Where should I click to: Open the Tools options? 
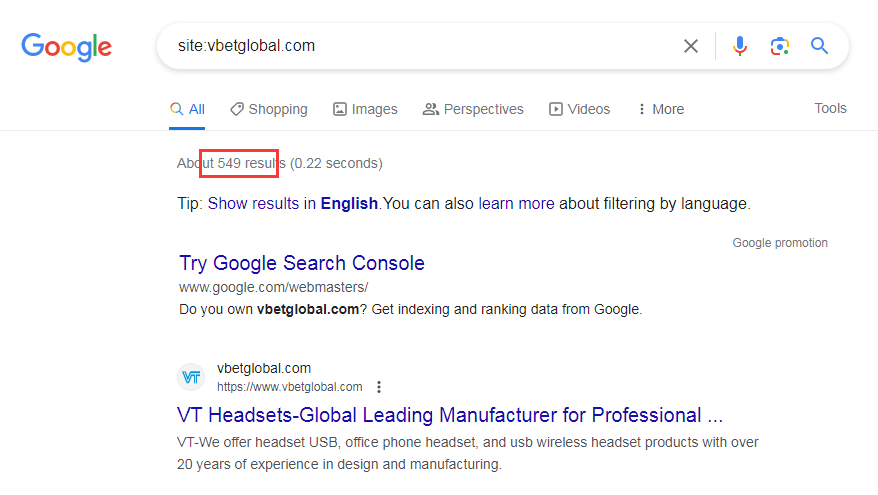coord(830,108)
